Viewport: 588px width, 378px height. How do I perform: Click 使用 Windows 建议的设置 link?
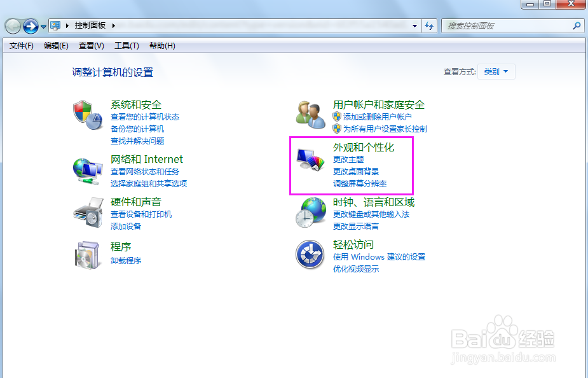click(x=379, y=257)
